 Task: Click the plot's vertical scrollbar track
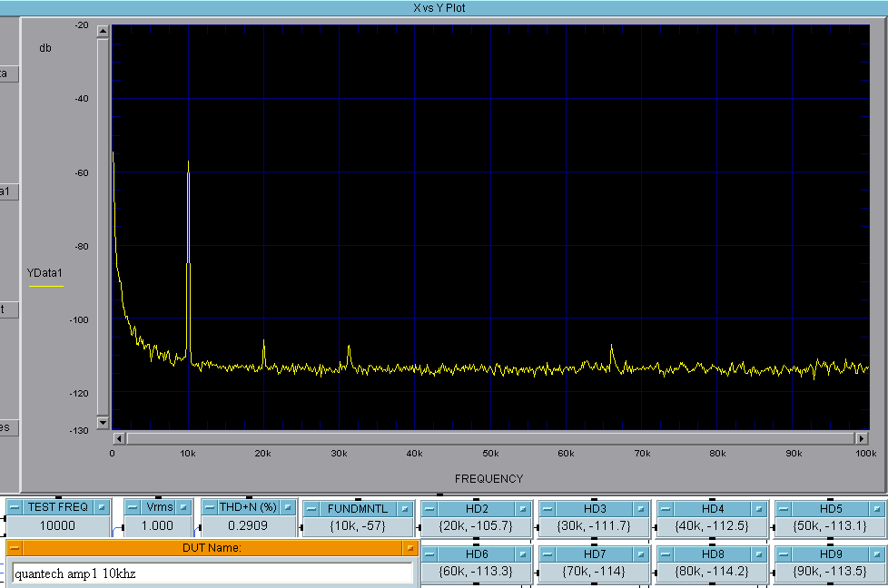[x=103, y=227]
